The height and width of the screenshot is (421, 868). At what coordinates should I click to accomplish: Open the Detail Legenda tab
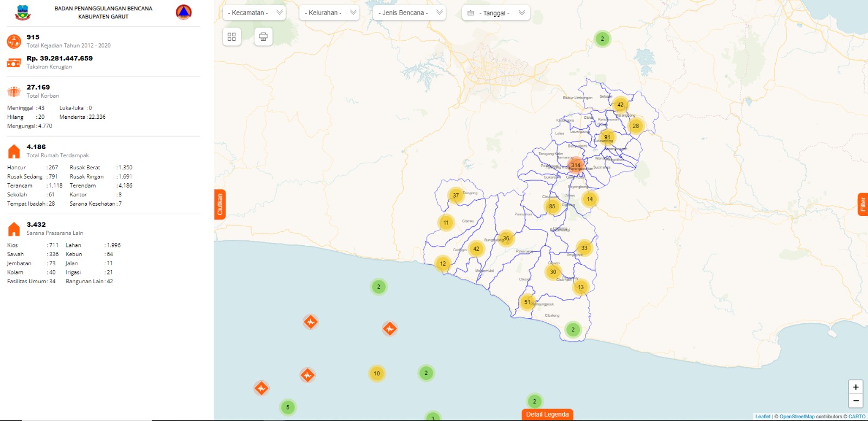pos(547,414)
